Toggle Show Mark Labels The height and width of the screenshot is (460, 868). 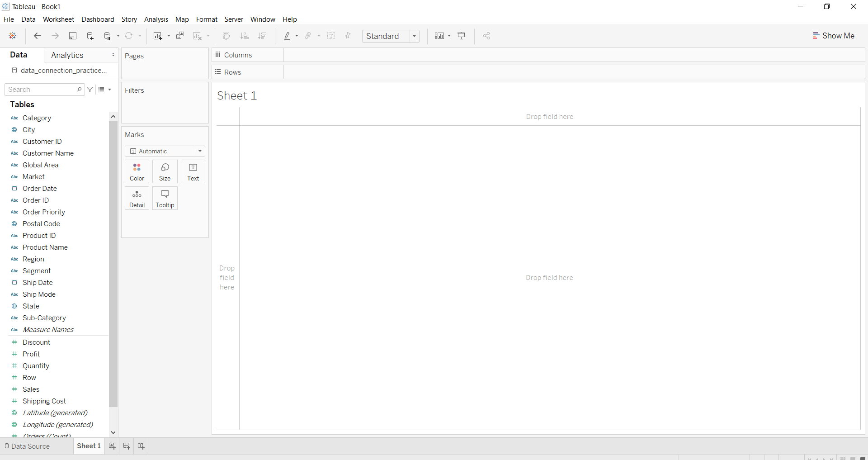(331, 36)
